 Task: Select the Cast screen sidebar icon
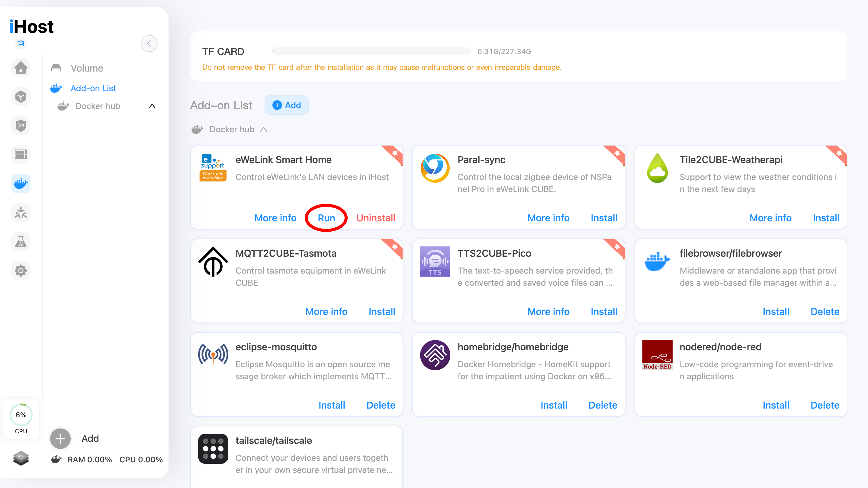pos(21,154)
